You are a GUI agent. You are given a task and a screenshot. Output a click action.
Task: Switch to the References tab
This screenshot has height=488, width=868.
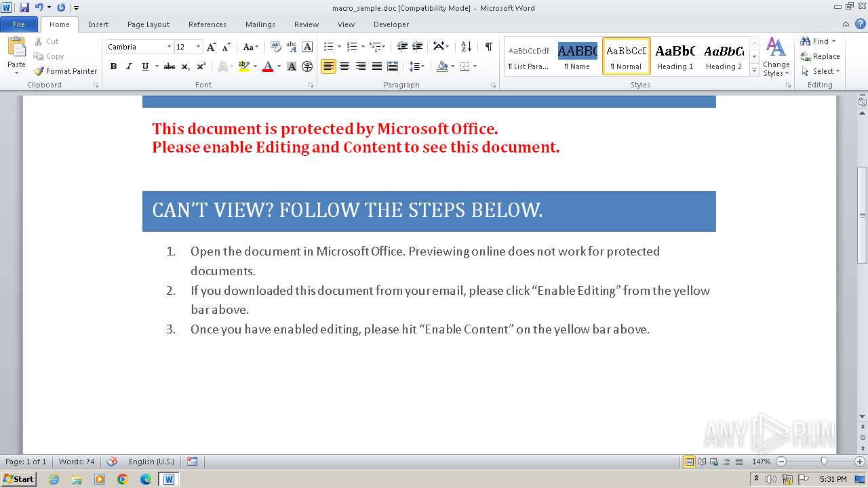[x=208, y=24]
